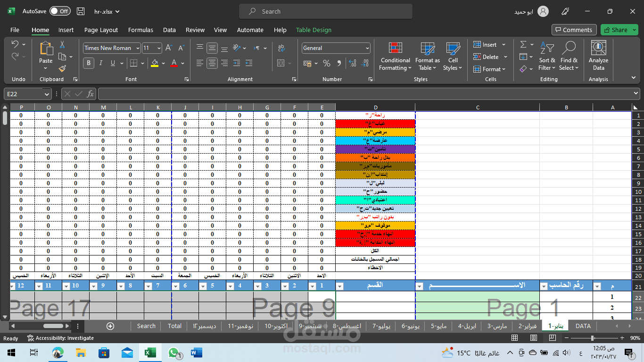Image resolution: width=644 pixels, height=362 pixels.
Task: Toggle AutoSave switch
Action: pyautogui.click(x=60, y=11)
